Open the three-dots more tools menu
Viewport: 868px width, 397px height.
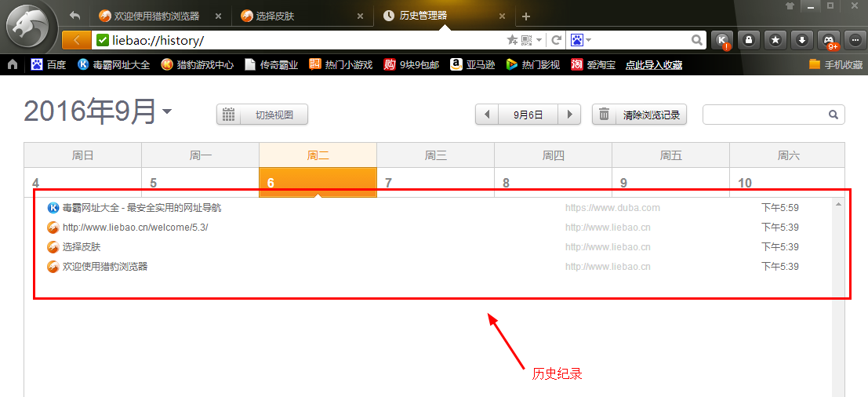855,40
